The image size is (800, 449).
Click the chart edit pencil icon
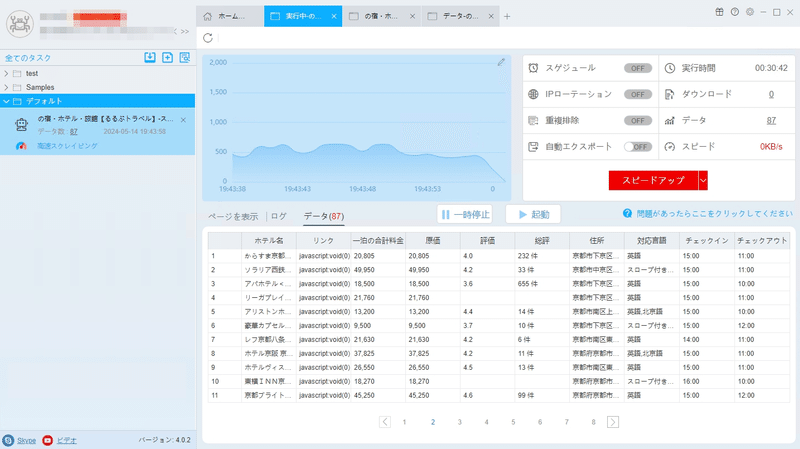coord(501,62)
